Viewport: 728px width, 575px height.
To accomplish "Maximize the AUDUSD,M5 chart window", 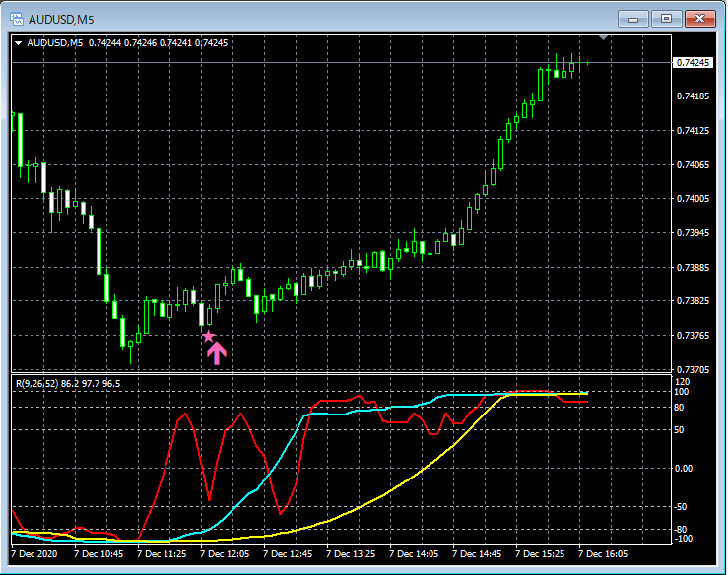I will point(666,18).
